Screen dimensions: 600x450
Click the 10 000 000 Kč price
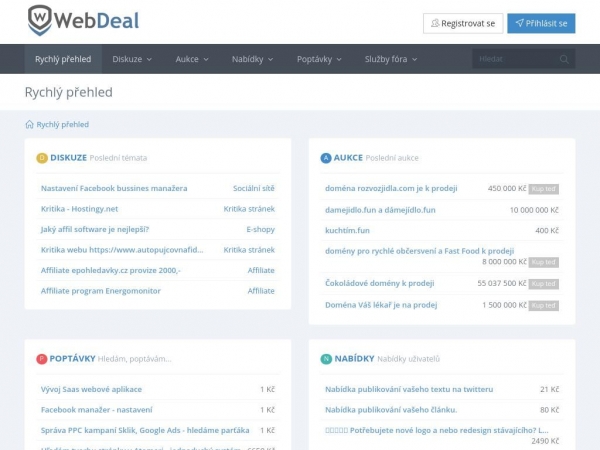tap(534, 210)
